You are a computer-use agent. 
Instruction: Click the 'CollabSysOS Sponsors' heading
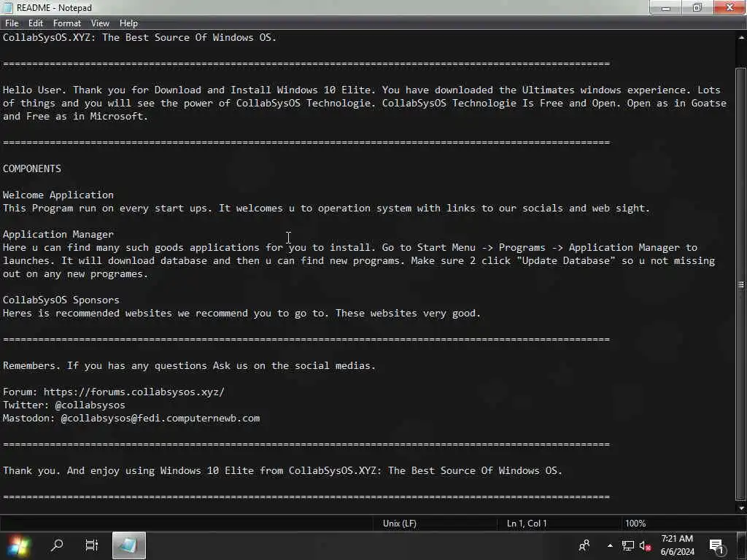(x=61, y=300)
